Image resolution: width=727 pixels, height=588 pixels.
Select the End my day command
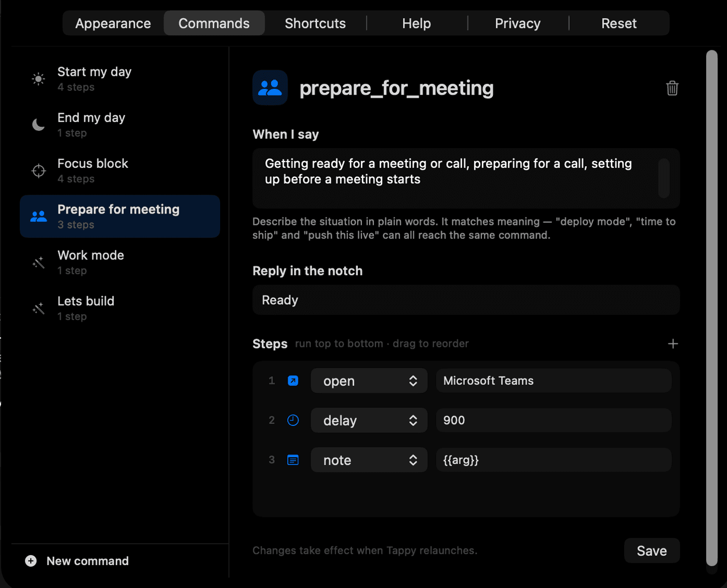coord(120,125)
